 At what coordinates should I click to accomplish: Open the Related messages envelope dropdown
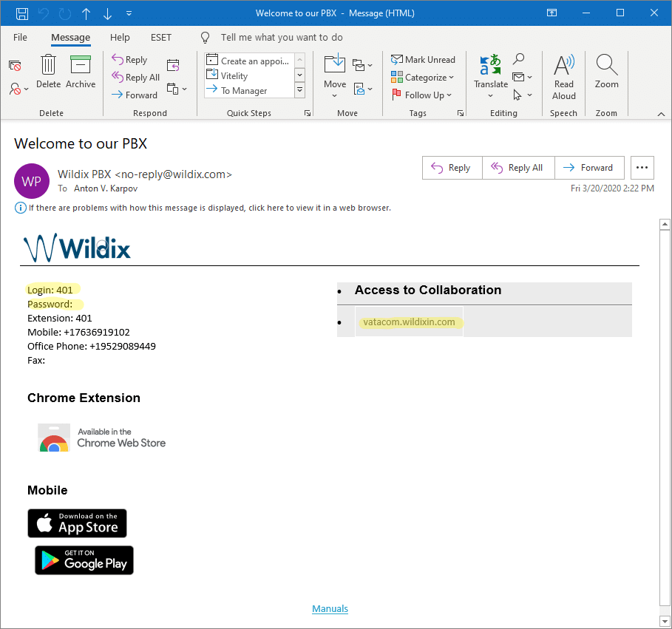[x=523, y=77]
